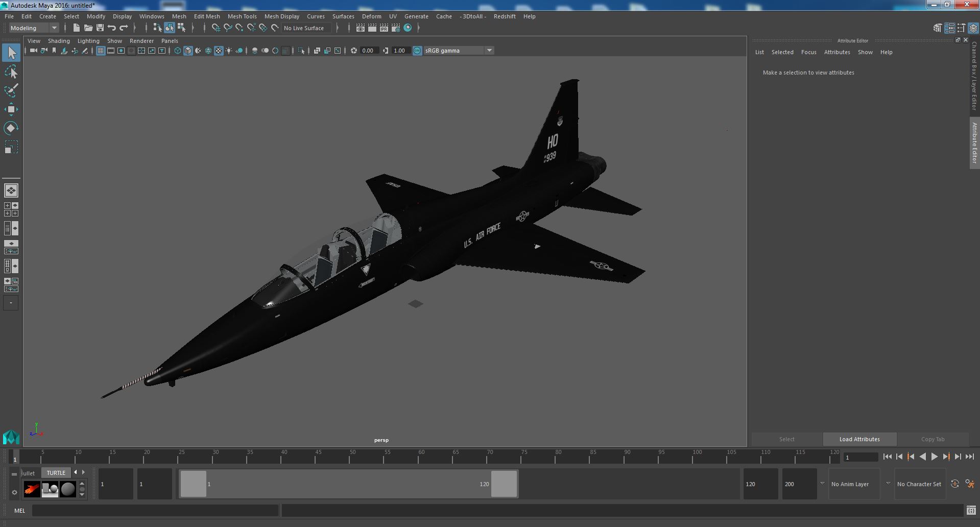This screenshot has width=980, height=527.
Task: Activate the Rotate tool
Action: [x=11, y=128]
